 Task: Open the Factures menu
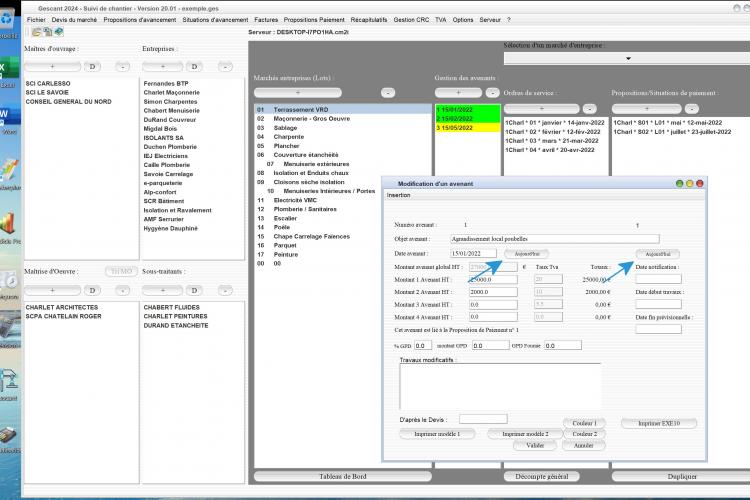266,20
